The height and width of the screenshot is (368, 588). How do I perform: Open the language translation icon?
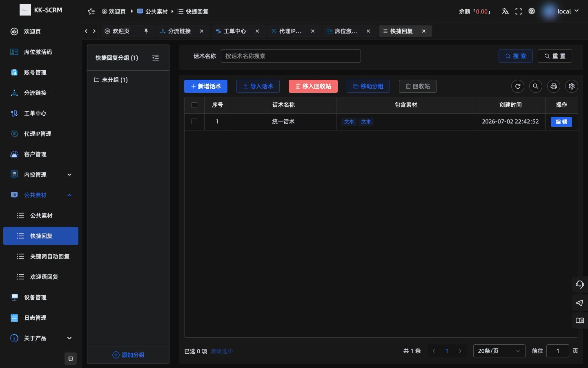pos(505,11)
